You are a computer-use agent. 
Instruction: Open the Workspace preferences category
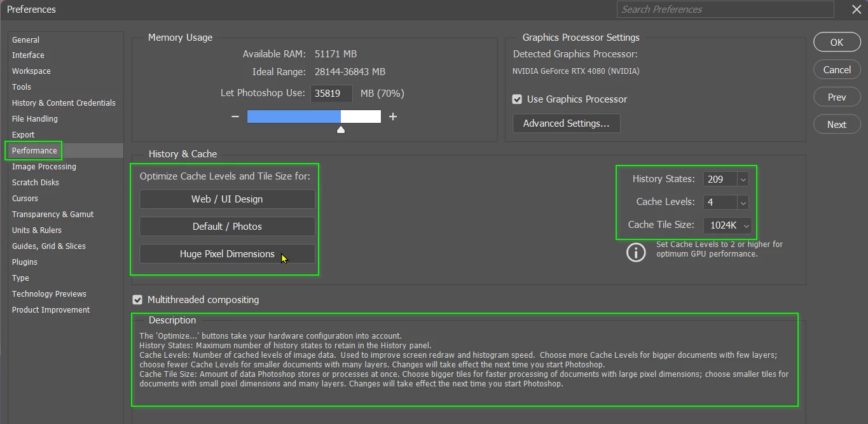[31, 71]
